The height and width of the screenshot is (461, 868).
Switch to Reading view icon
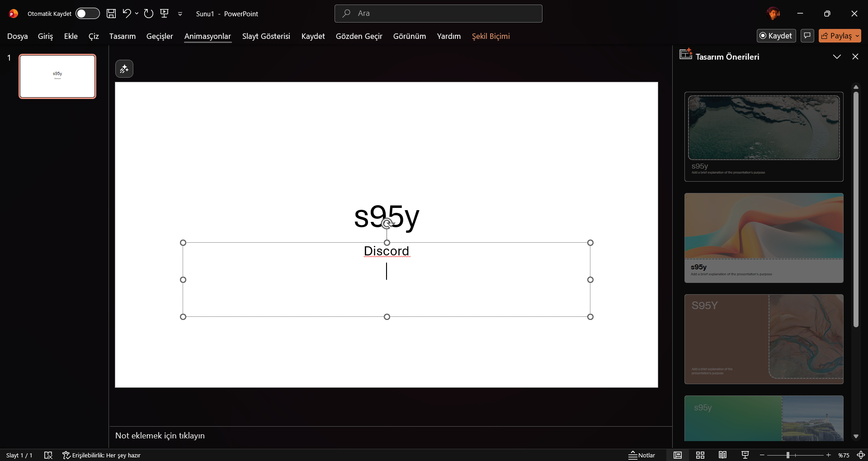tap(723, 455)
